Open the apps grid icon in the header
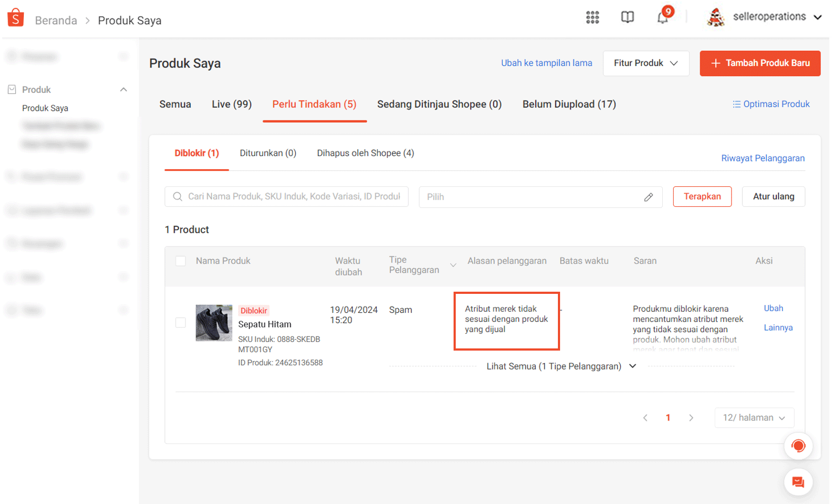 pyautogui.click(x=593, y=17)
